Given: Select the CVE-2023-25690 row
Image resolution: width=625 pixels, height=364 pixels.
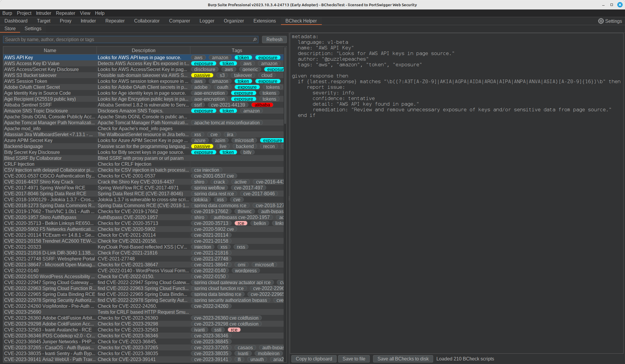Looking at the screenshot, I should coord(143,312).
